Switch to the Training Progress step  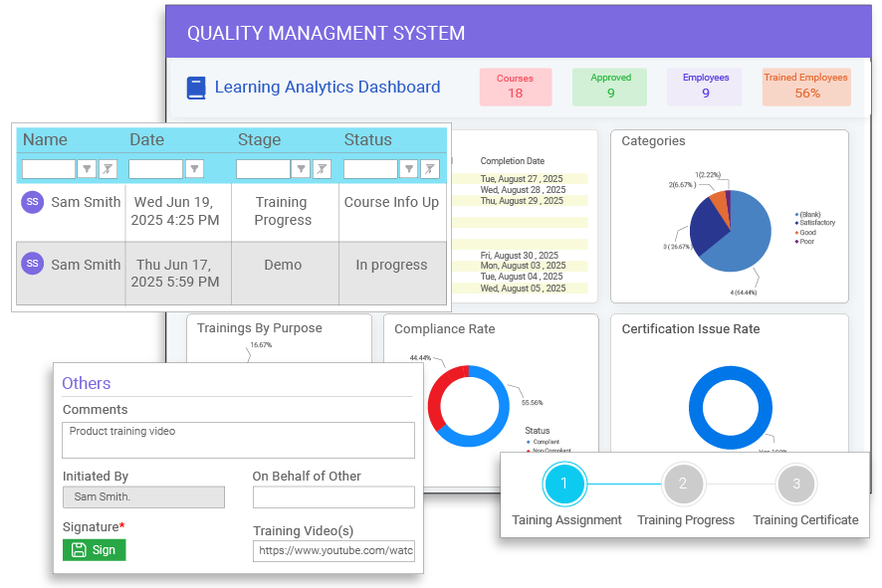(x=684, y=483)
